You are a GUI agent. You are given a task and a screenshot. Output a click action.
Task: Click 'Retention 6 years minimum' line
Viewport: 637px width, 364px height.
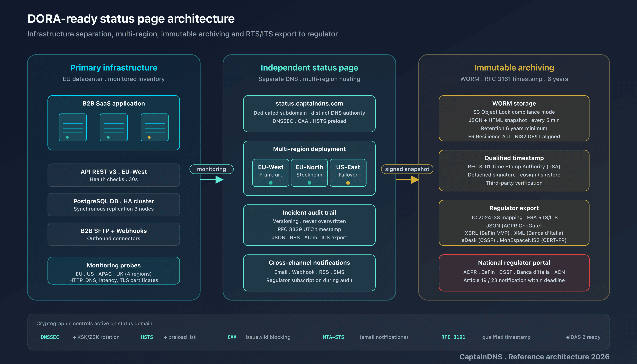click(514, 128)
